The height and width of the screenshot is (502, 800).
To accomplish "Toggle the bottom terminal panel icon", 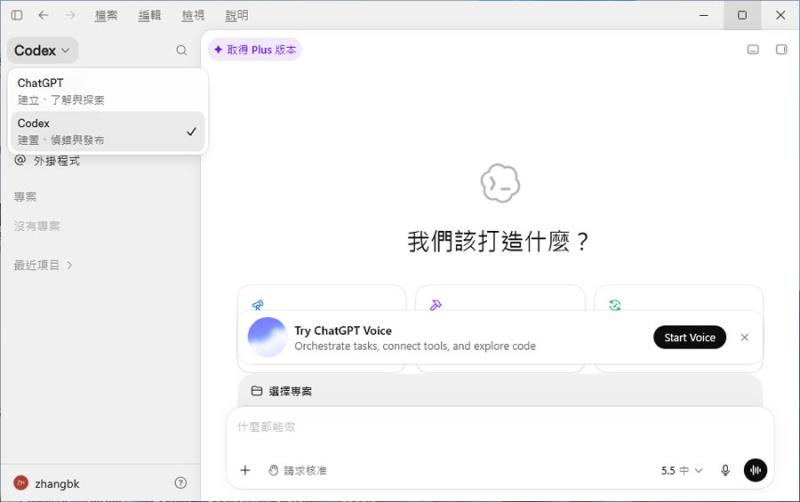I will click(753, 49).
